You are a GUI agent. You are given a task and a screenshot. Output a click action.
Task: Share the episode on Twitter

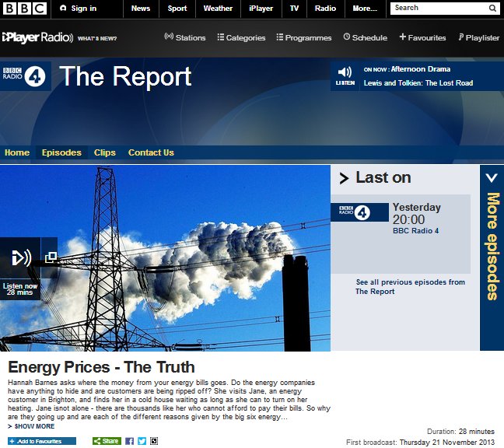tap(142, 441)
